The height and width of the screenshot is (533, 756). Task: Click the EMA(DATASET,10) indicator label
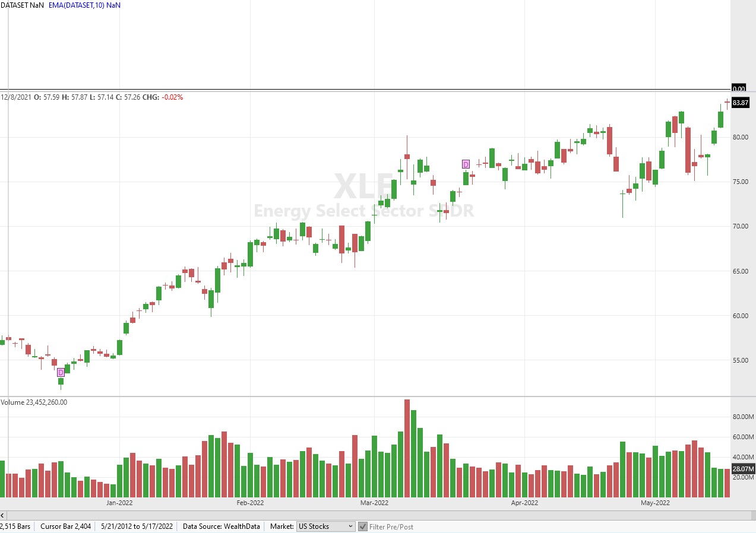coord(84,4)
